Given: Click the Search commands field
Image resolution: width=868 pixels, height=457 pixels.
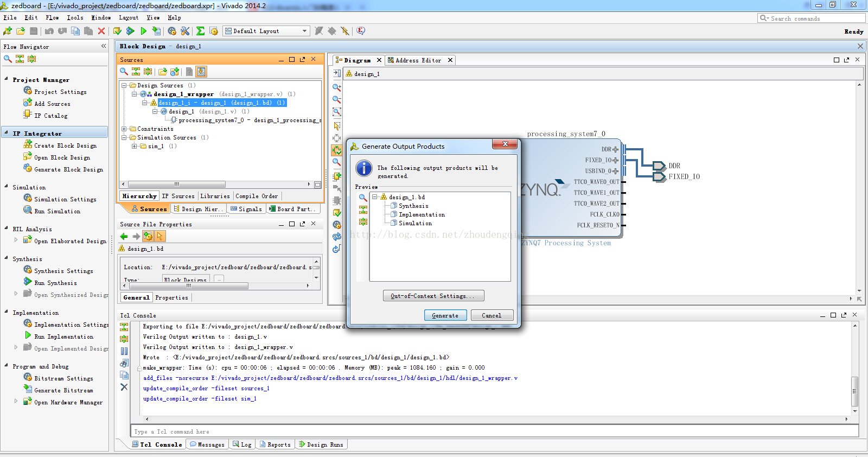Looking at the screenshot, I should [812, 18].
